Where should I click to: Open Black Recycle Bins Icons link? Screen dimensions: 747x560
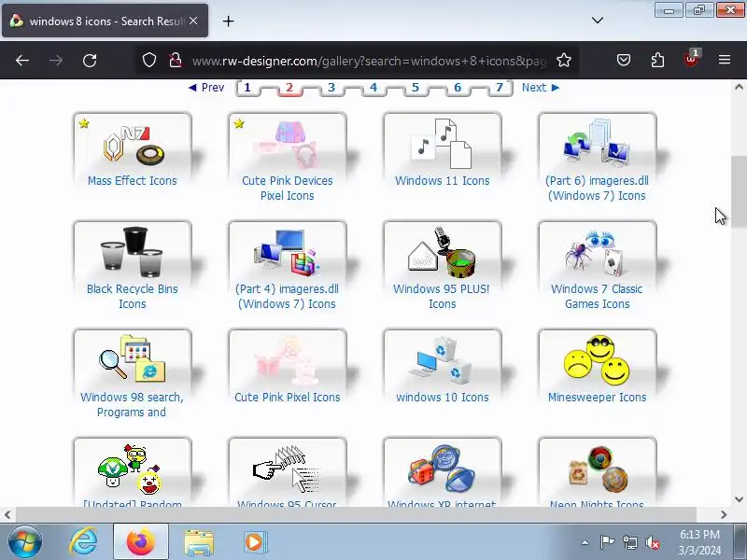[133, 296]
